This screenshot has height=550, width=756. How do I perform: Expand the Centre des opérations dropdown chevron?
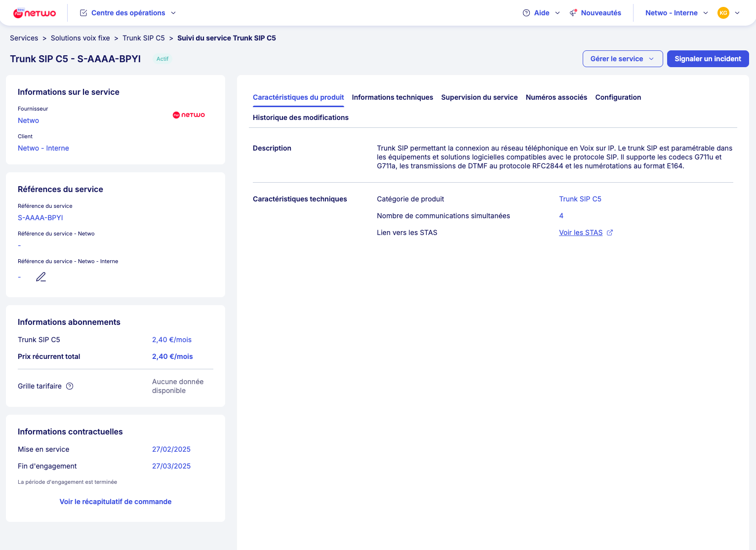(173, 13)
